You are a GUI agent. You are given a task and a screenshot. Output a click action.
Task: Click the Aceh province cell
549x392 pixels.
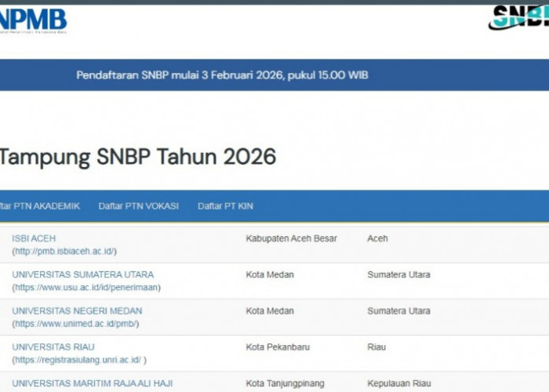[377, 238]
